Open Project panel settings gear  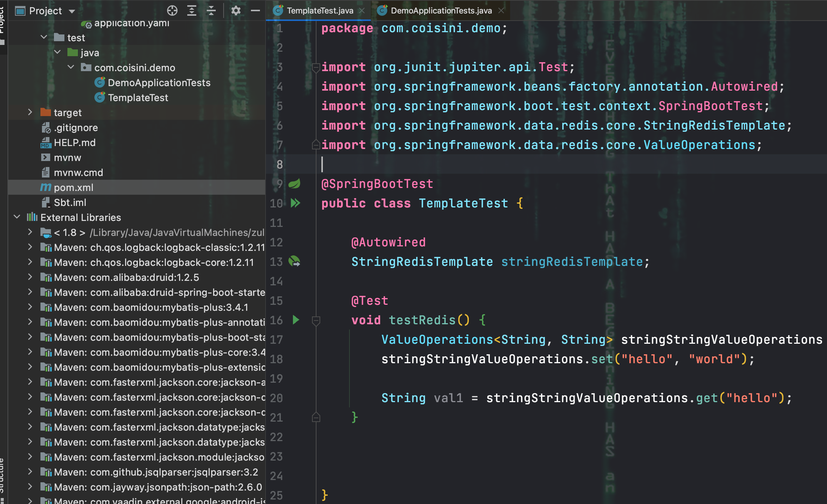coord(236,11)
